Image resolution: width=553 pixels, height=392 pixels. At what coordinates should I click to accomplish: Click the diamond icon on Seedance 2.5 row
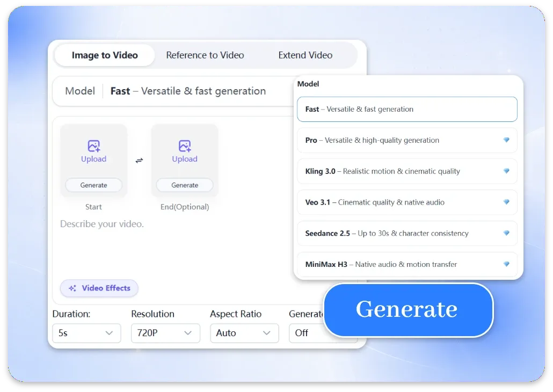pyautogui.click(x=506, y=233)
